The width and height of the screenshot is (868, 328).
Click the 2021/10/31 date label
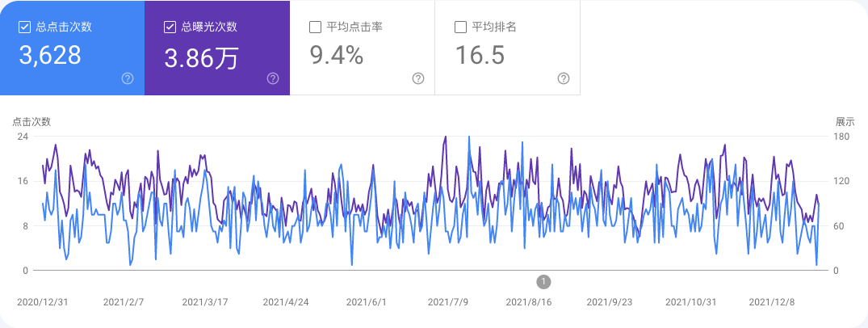pos(690,302)
